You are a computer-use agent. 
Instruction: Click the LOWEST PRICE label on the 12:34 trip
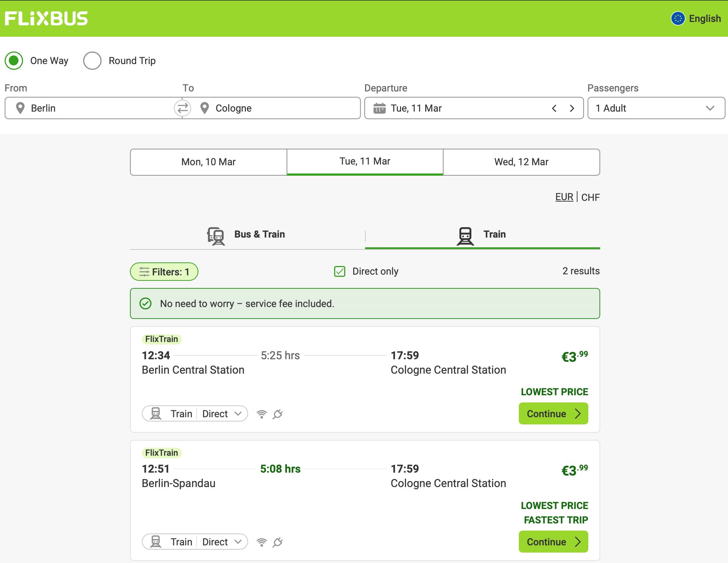(554, 392)
